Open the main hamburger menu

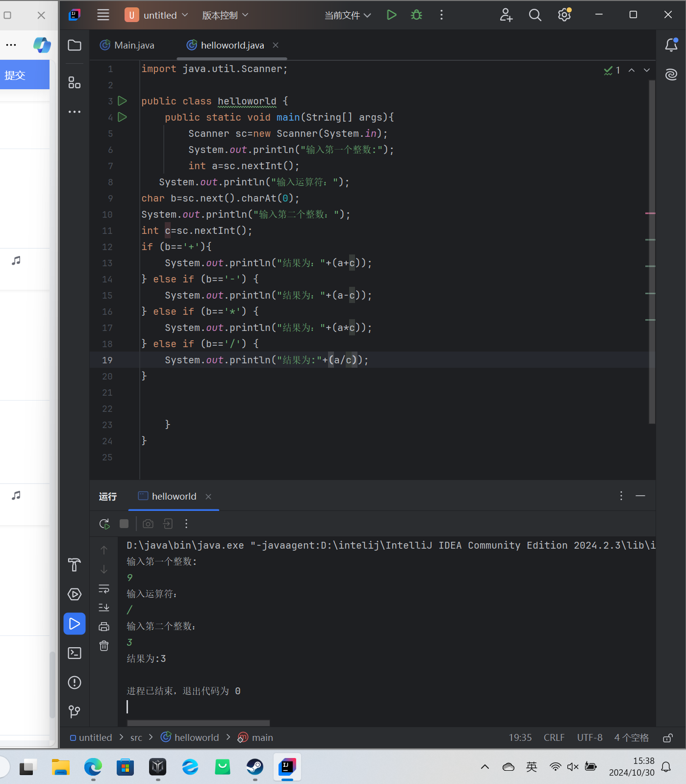(x=103, y=15)
